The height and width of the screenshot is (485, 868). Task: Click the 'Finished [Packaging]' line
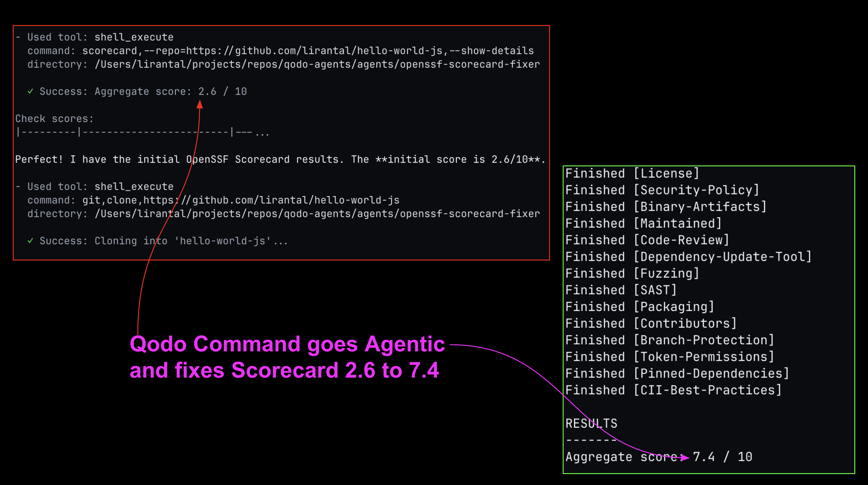pos(639,307)
